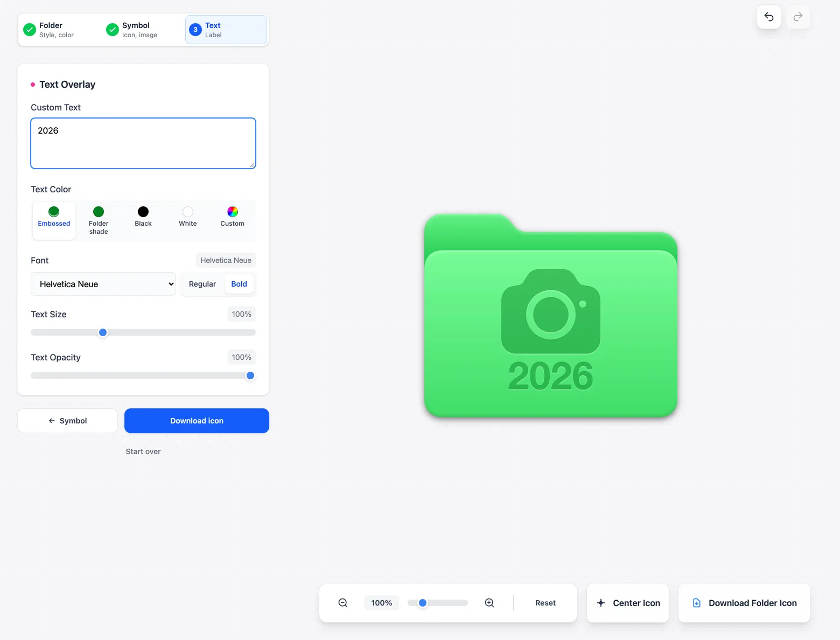This screenshot has width=840, height=640.
Task: Select the Embossed text color option
Action: click(x=54, y=220)
